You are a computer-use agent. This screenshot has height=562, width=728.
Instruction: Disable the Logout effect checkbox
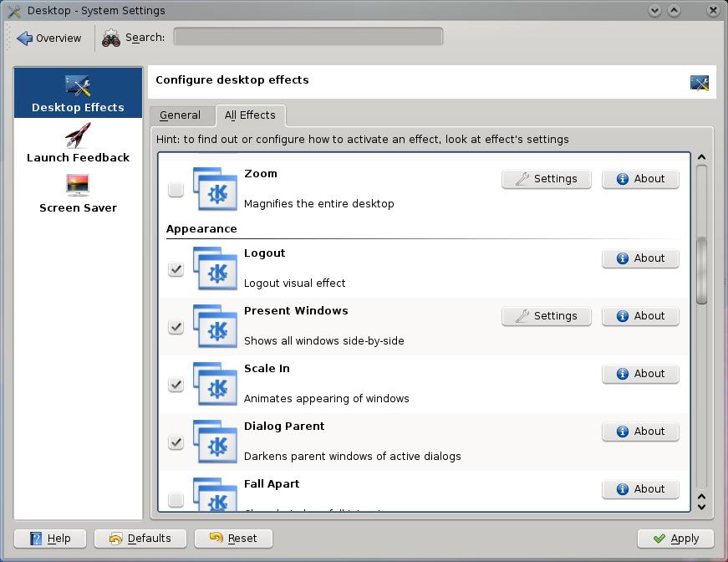point(176,269)
